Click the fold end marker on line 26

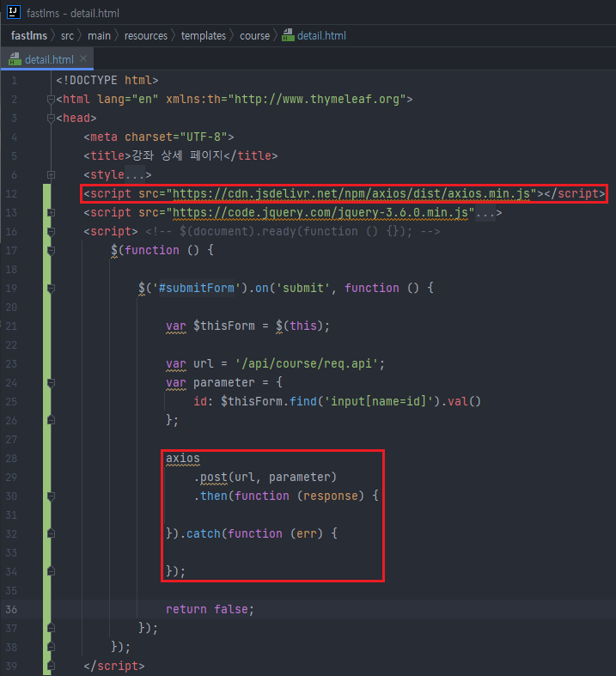pos(51,420)
